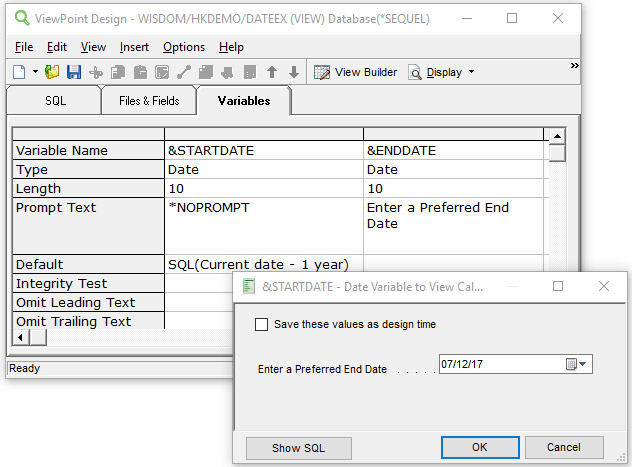Open the calendar dropdown in date field

[x=576, y=364]
